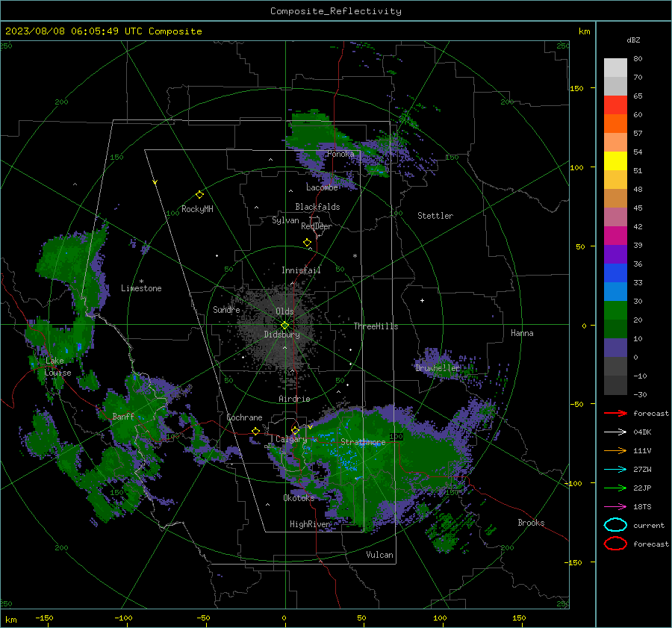Viewport: 672px width, 628px height.
Task: Click the Sundre city label
Action: coord(226,309)
